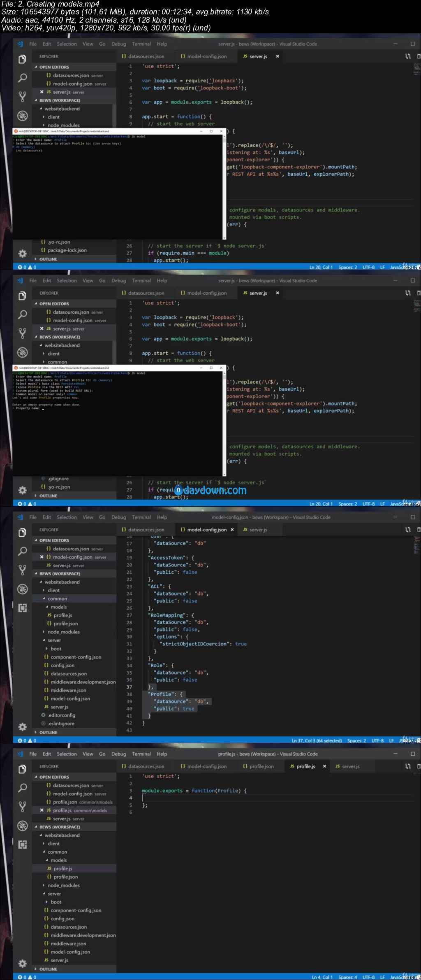Open Extensions view in the profile.js window

(23, 845)
